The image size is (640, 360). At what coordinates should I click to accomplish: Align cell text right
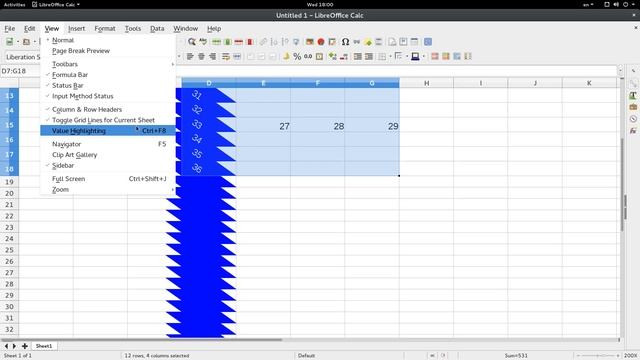click(212, 56)
